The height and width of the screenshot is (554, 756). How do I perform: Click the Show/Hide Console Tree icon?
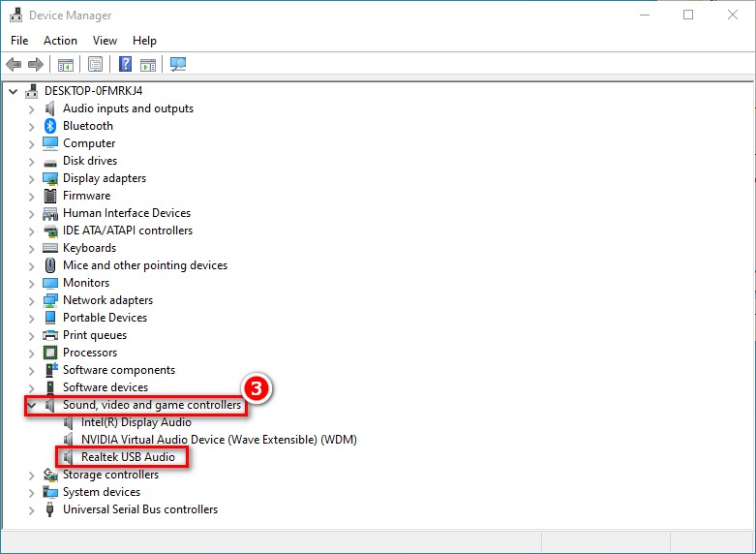(66, 65)
